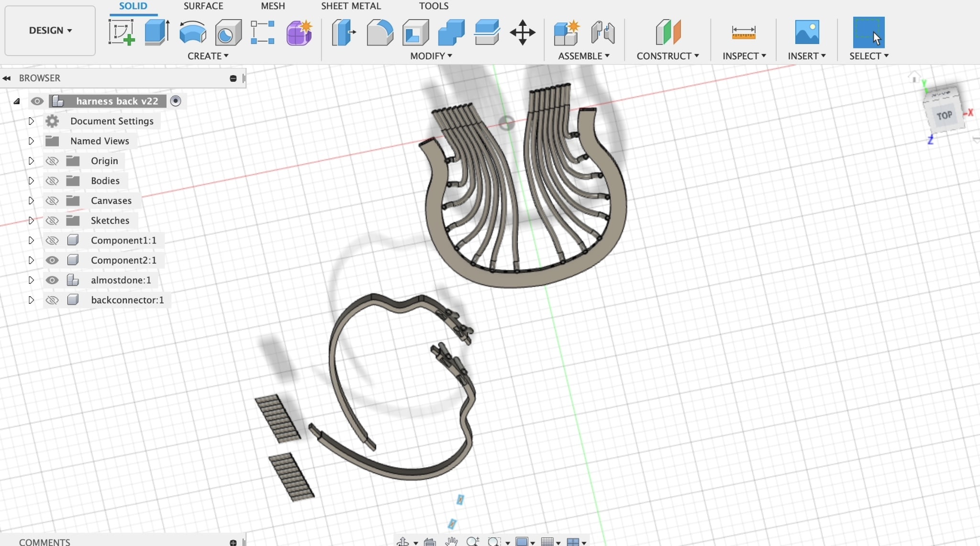Click the TOP face of the ViewCube
The height and width of the screenshot is (546, 980).
(944, 115)
